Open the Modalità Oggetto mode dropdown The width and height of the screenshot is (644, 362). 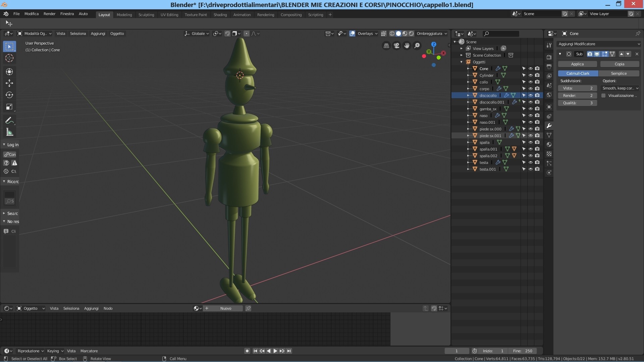click(x=35, y=34)
